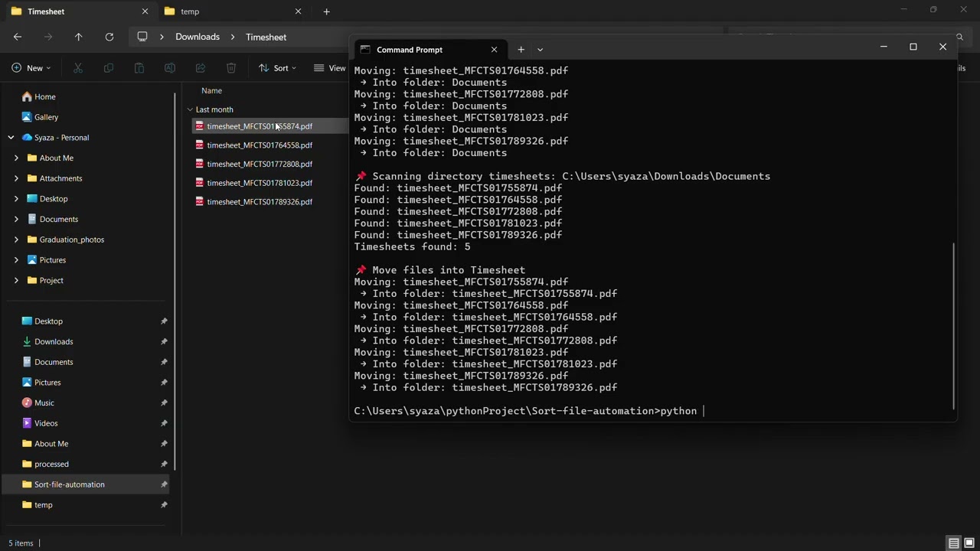This screenshot has height=551, width=980.
Task: Expand the Graduation_photos folder chevron
Action: click(16, 240)
